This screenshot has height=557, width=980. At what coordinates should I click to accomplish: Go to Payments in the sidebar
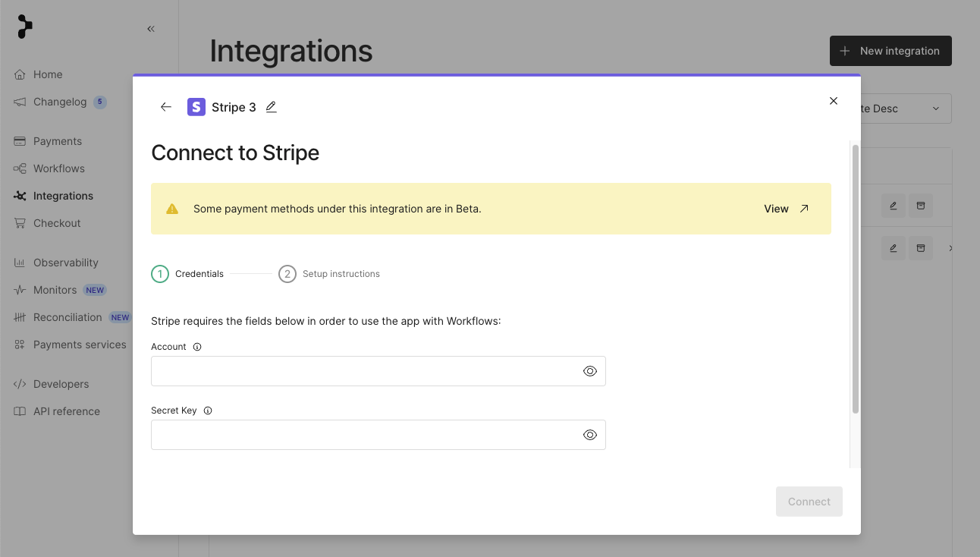58,141
